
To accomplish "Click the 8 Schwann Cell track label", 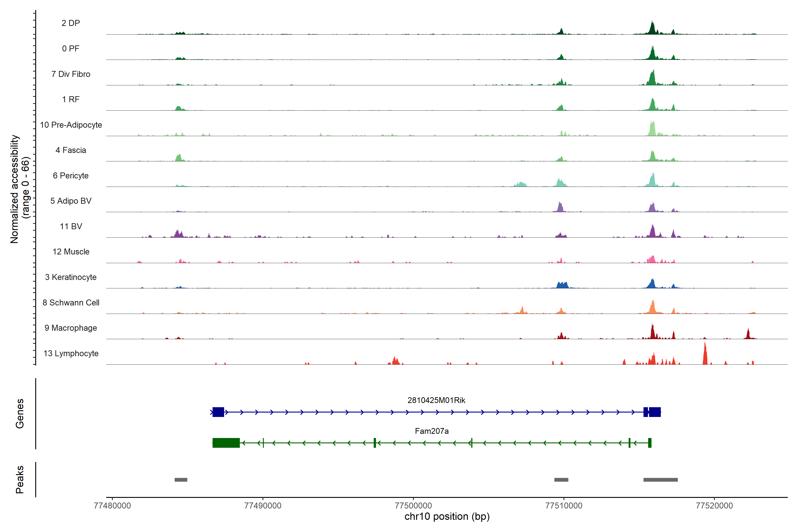I will (71, 303).
